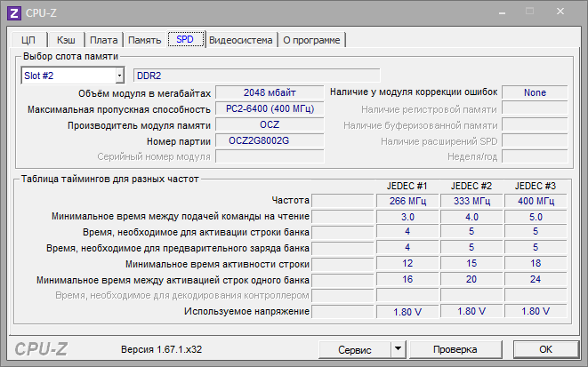Click the Сервис button
Viewport: 588px width, 367px height.
355,349
